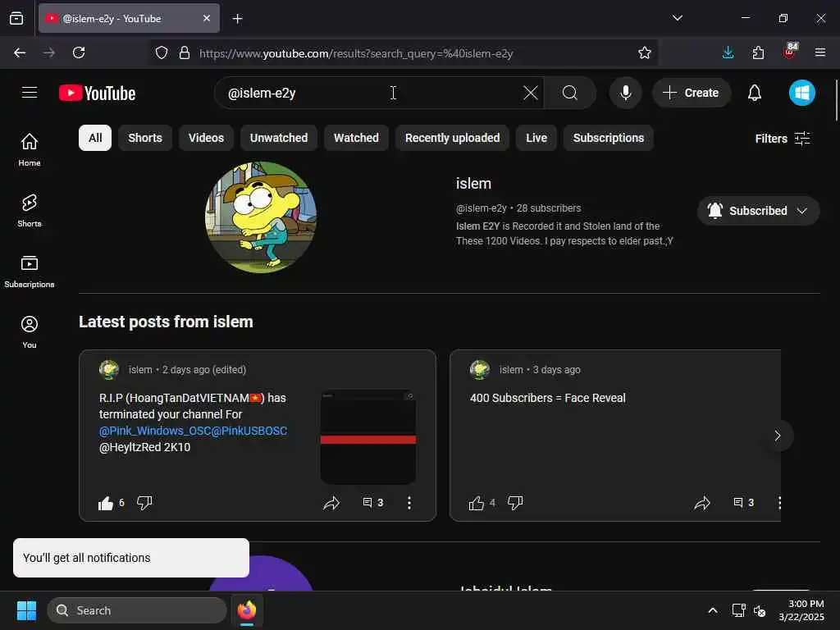The width and height of the screenshot is (840, 630).
Task: Select the Videos filter chip
Action: tap(206, 138)
